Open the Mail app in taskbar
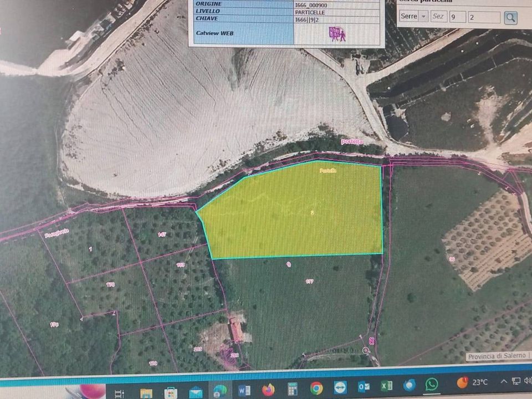The width and height of the screenshot is (532, 399). click(196, 392)
